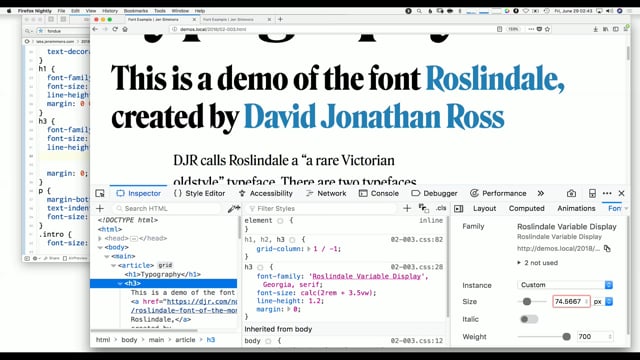
Task: Show more tools via double chevron
Action: pyautogui.click(x=541, y=193)
